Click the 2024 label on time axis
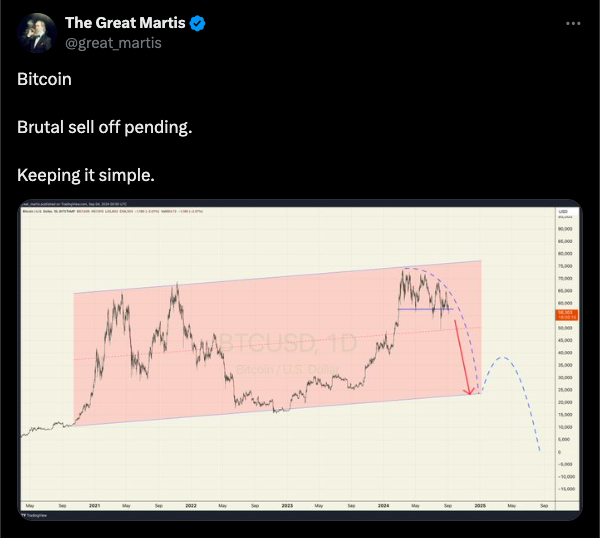Viewport: 600px width, 538px height. pyautogui.click(x=383, y=505)
